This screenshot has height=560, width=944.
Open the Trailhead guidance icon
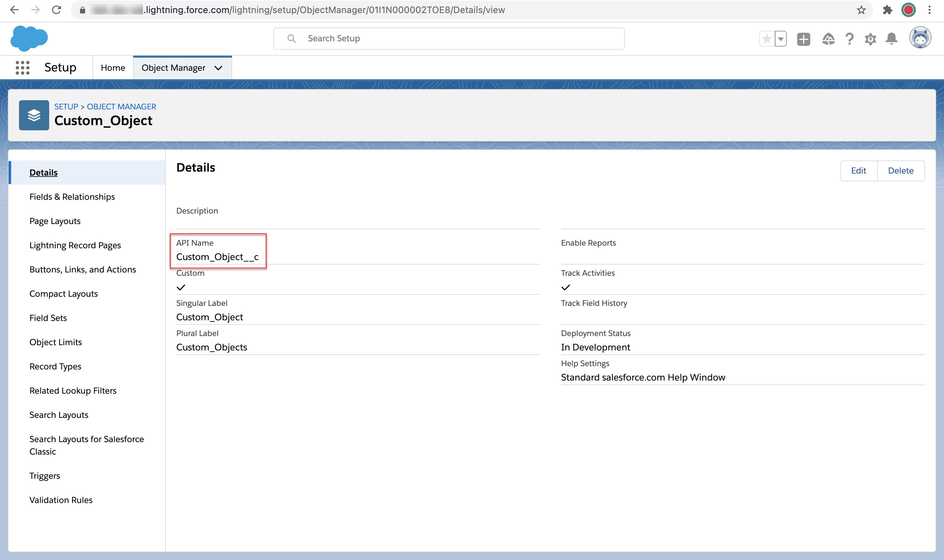click(x=828, y=39)
